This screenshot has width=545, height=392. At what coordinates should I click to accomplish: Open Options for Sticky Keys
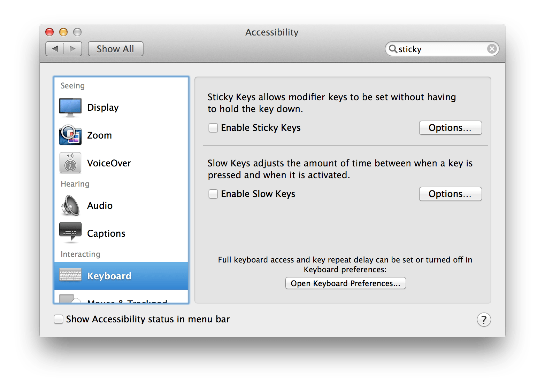[x=450, y=128]
